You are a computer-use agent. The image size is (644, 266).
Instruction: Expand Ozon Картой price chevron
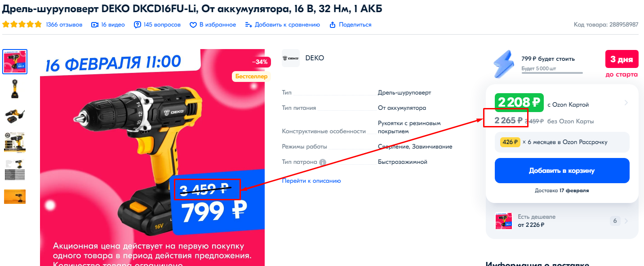(x=626, y=103)
